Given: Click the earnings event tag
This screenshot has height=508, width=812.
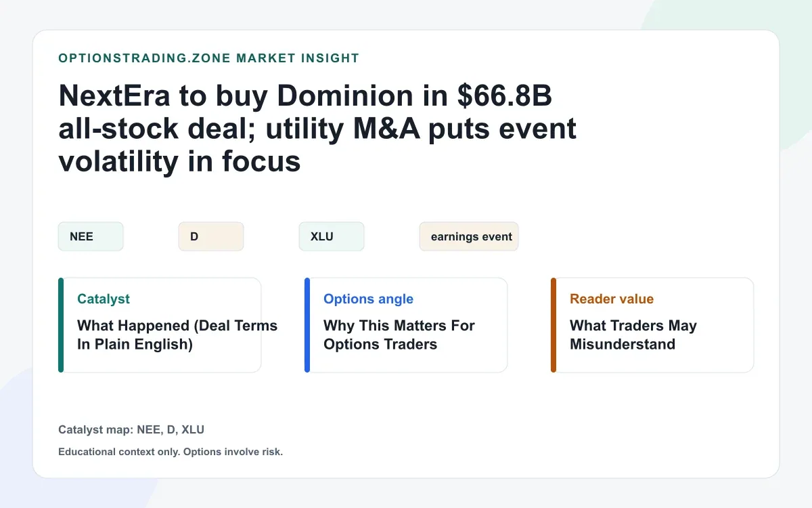Looking at the screenshot, I should pos(469,236).
